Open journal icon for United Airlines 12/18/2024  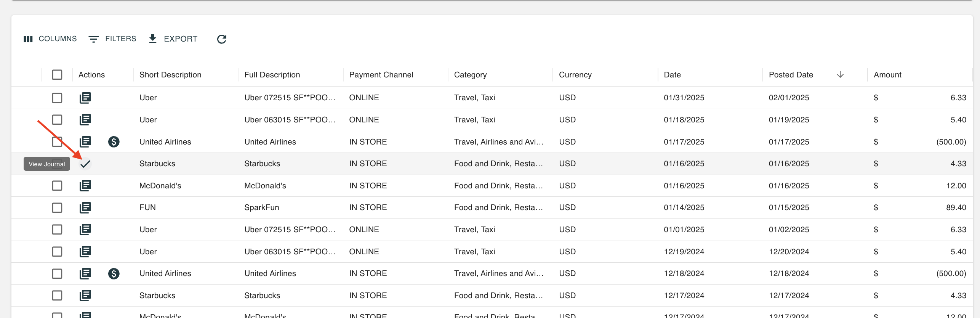point(85,274)
